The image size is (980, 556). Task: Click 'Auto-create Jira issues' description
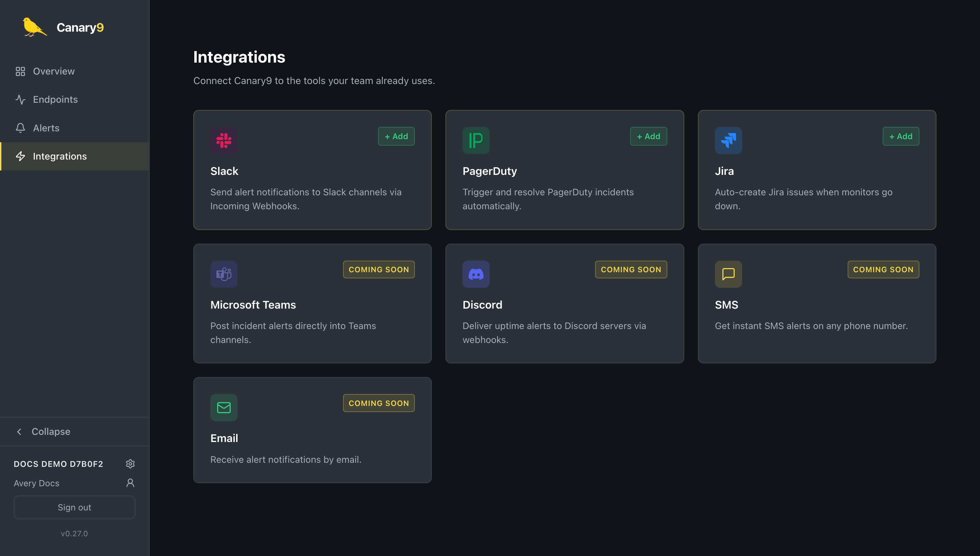point(803,199)
